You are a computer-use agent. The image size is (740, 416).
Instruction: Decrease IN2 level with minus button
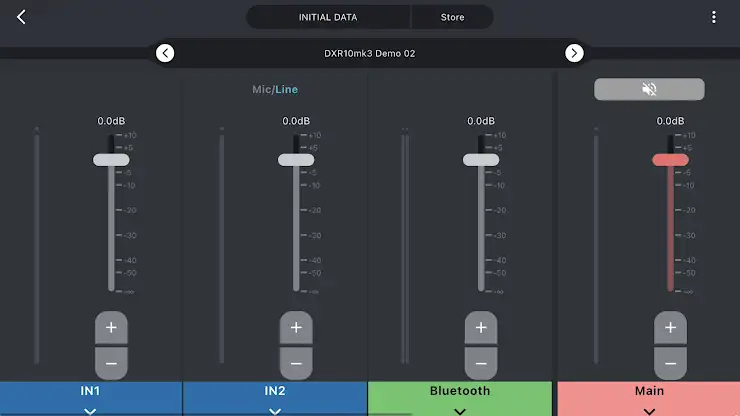coord(296,364)
